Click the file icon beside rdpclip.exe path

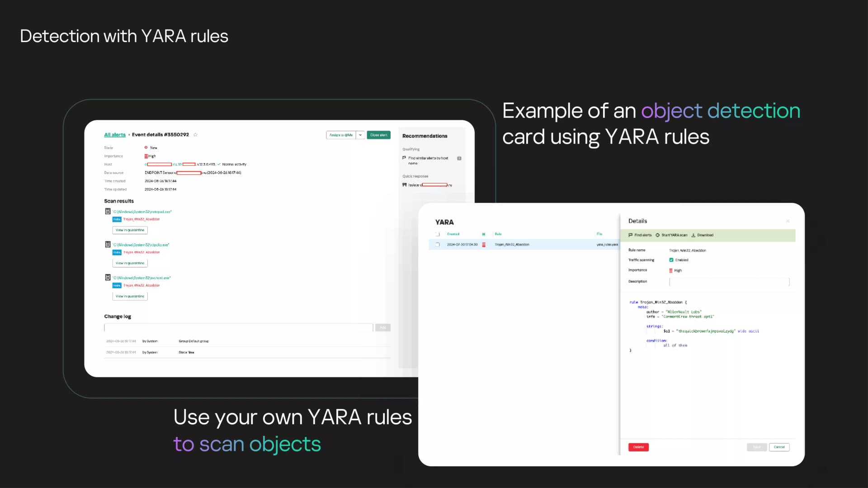pyautogui.click(x=108, y=244)
